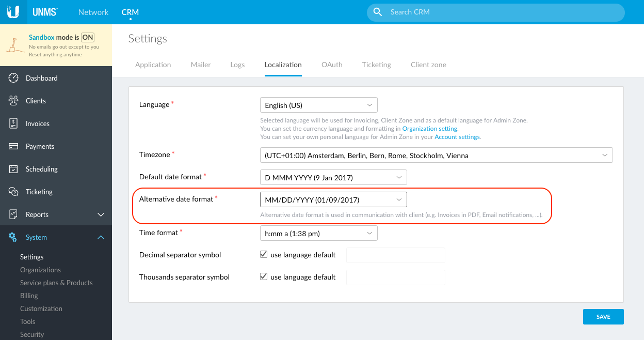Click the search magnifier icon
This screenshot has height=340, width=644.
click(x=378, y=12)
